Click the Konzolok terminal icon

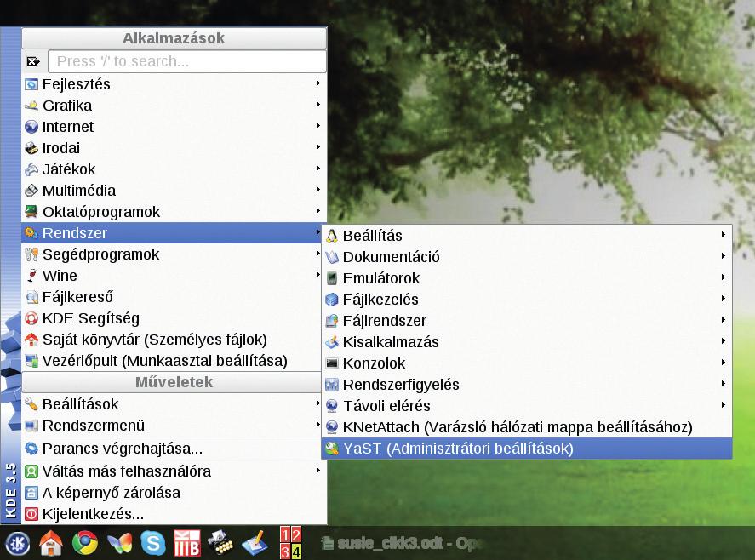(332, 363)
